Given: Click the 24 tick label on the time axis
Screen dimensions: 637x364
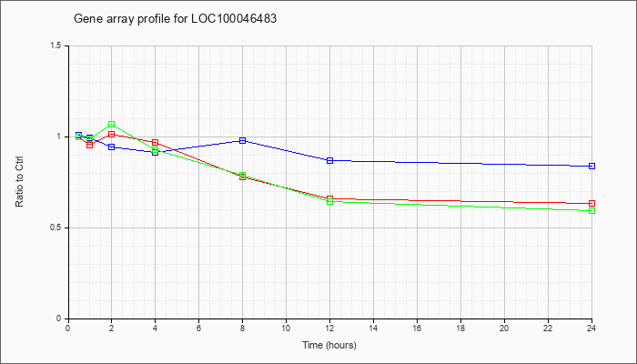Looking at the screenshot, I should [591, 328].
